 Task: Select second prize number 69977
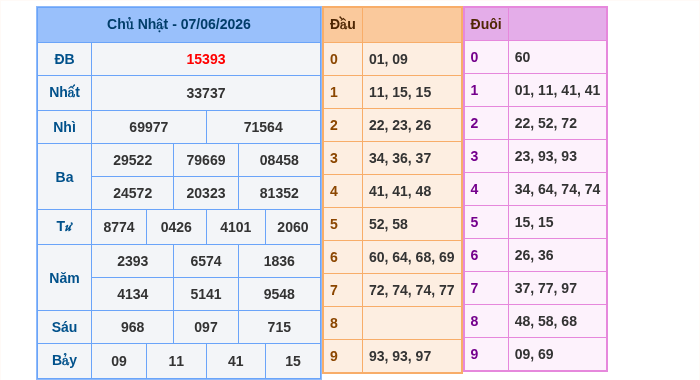(x=149, y=127)
